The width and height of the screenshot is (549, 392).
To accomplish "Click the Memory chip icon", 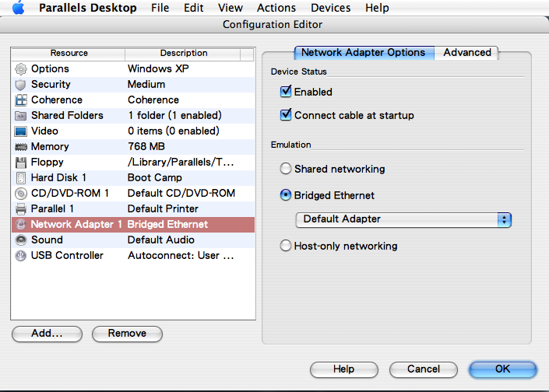I will [21, 147].
